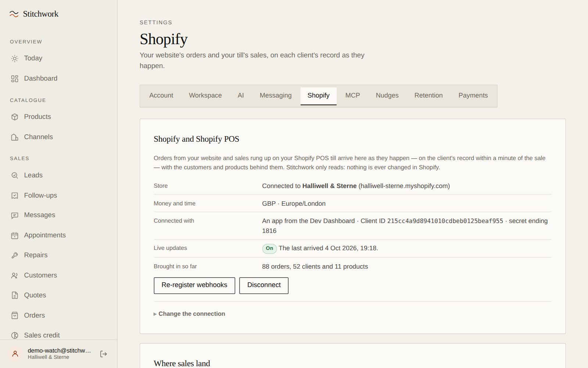
Task: Click the Products box icon
Action: [x=15, y=117]
